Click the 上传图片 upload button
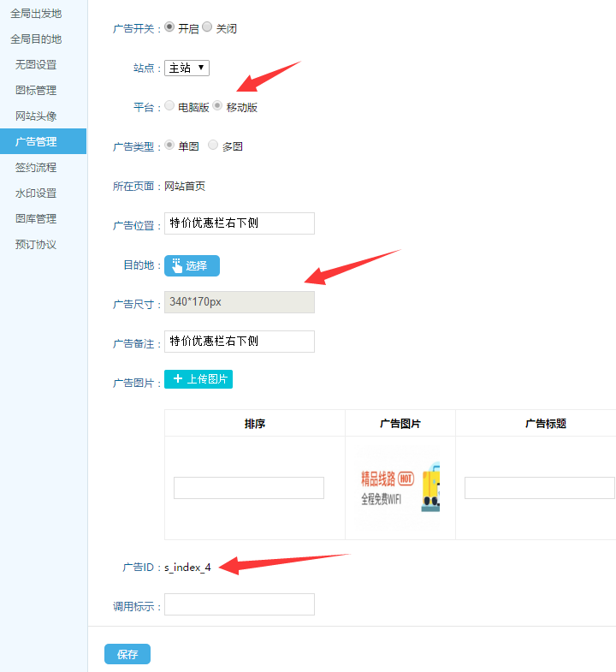The width and height of the screenshot is (616, 672). [198, 379]
